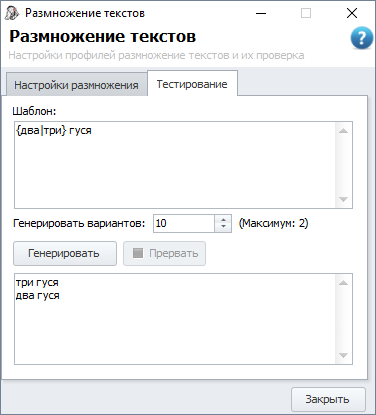The image size is (376, 415).
Task: Open help via the blue question mark icon
Action: (362, 38)
